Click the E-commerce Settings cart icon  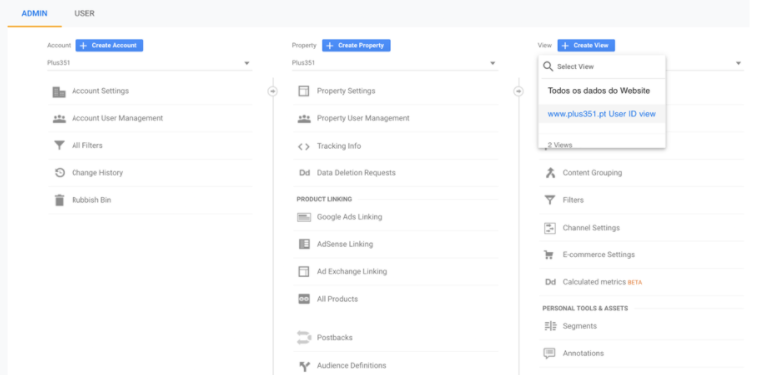(549, 255)
